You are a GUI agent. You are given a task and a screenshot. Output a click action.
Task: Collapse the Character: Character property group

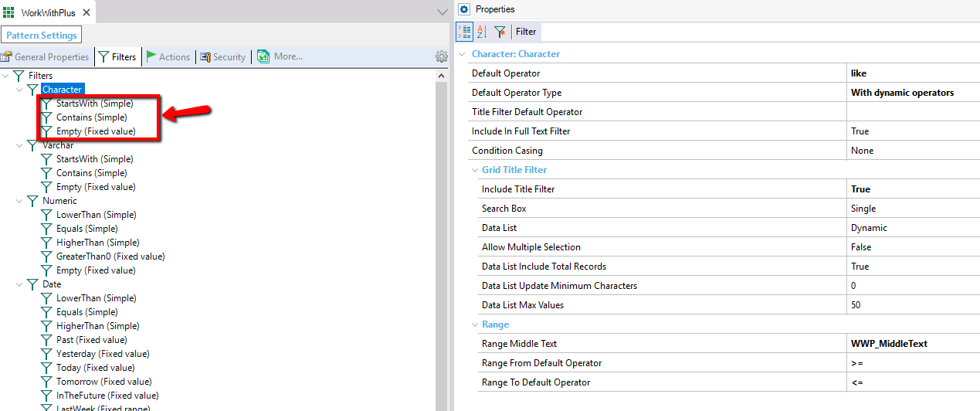(x=462, y=54)
